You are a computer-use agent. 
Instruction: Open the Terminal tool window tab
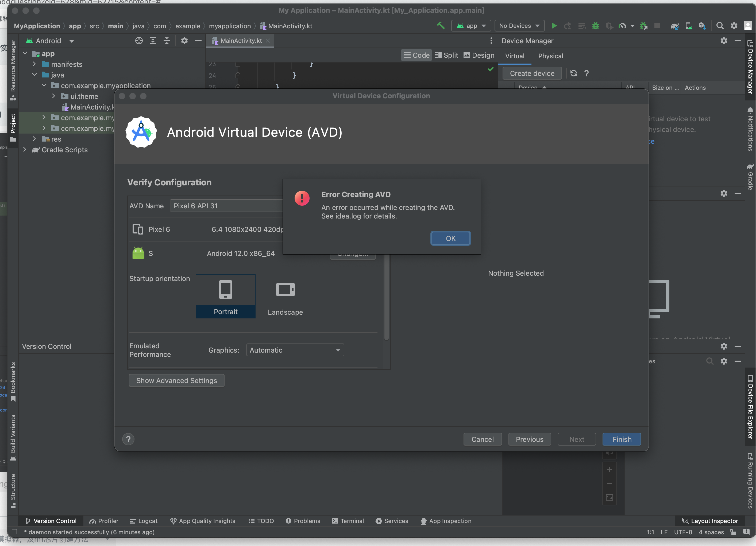coord(348,521)
